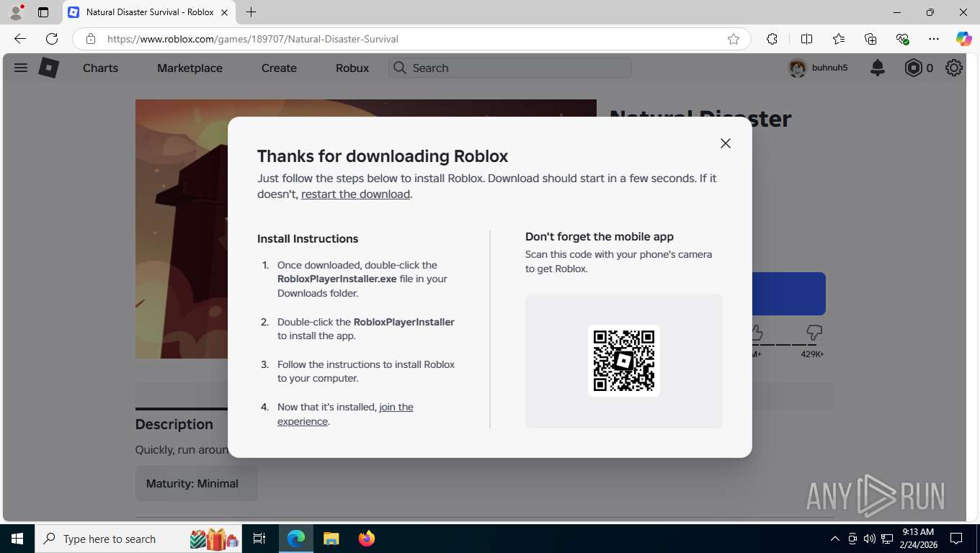
Task: Open a new browser tab
Action: coord(251,12)
